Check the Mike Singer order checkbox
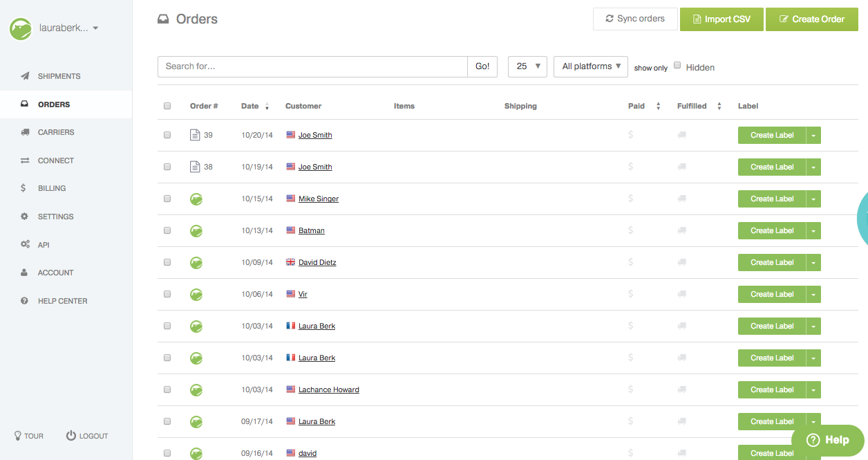The image size is (868, 460). click(x=167, y=199)
